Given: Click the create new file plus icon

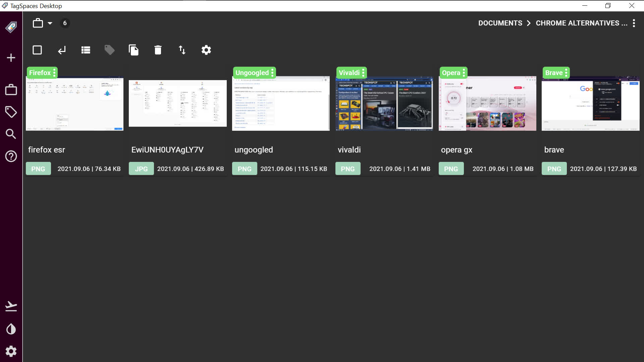Looking at the screenshot, I should [x=11, y=58].
